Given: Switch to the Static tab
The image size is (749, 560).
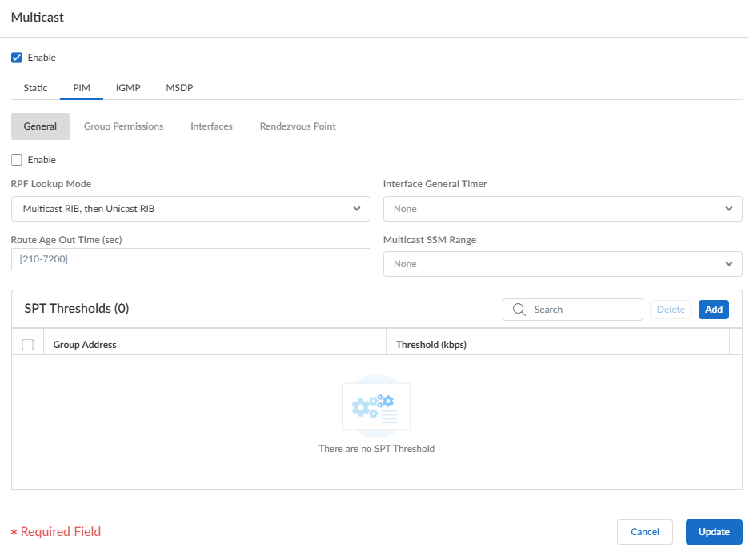Looking at the screenshot, I should [35, 88].
